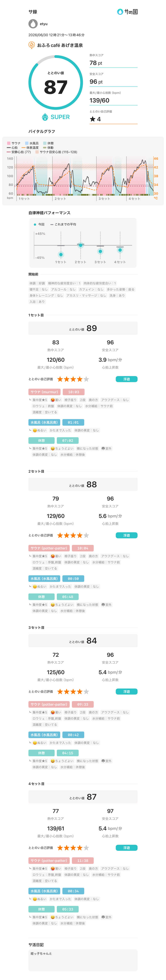Click the black star in ととのい自己評価 4

coord(93,119)
